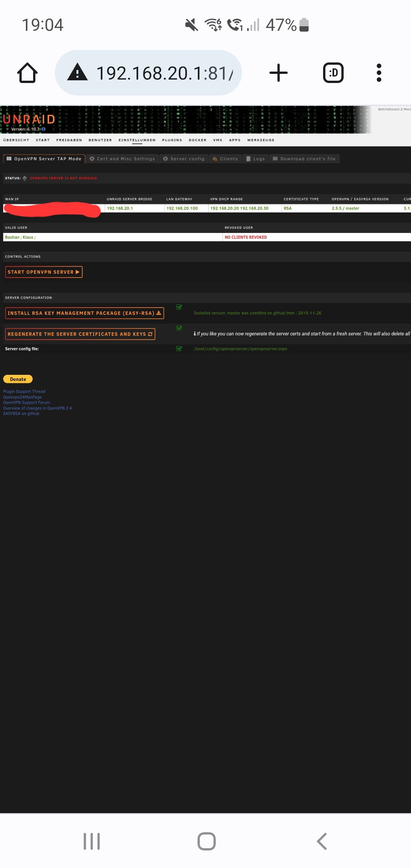The image size is (411, 868).
Task: Tap the insecure connection warning triangle
Action: (77, 72)
